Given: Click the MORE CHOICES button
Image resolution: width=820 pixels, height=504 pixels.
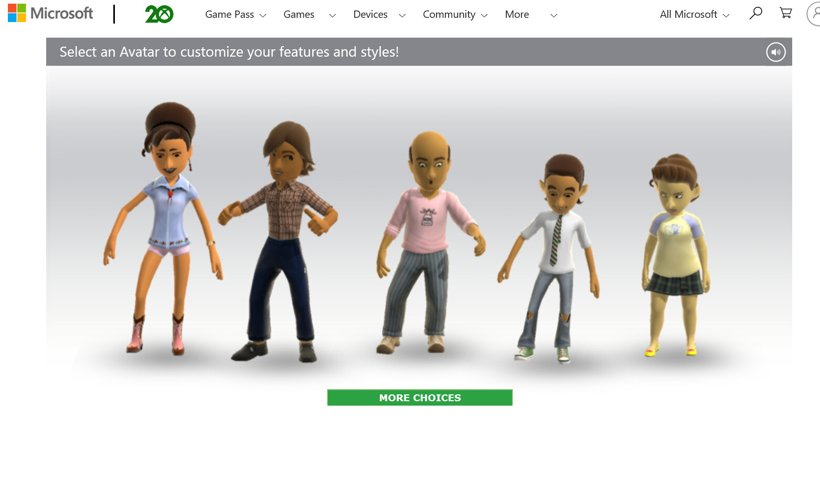Looking at the screenshot, I should pos(420,398).
